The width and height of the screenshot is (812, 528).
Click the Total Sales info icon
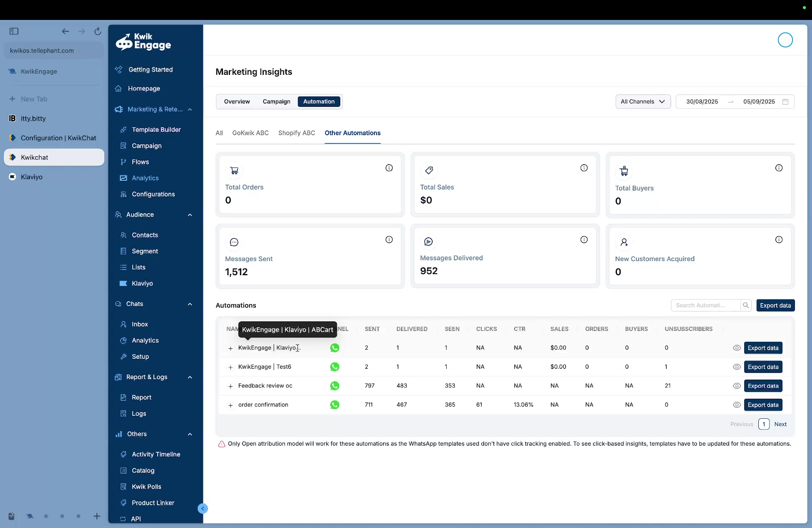click(x=584, y=168)
